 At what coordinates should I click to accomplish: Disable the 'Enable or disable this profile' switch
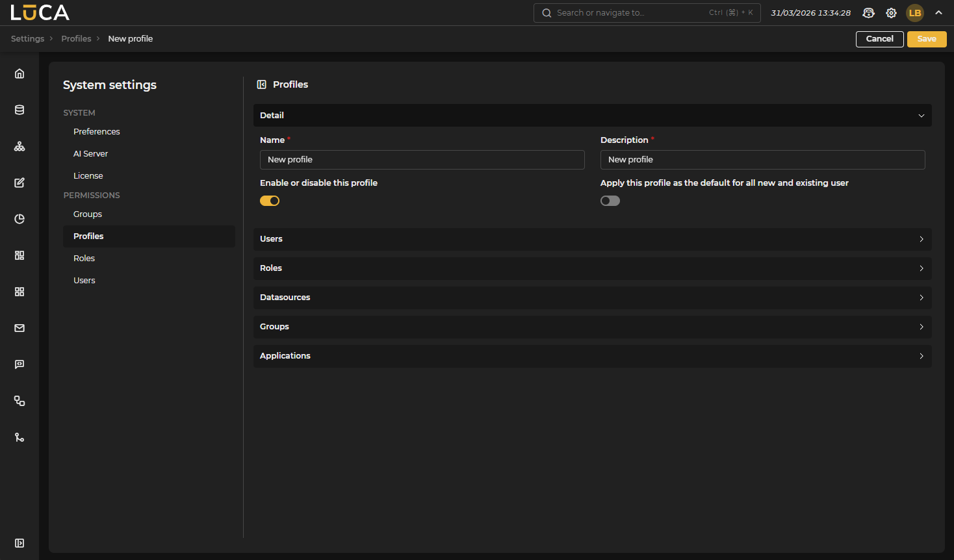click(270, 201)
